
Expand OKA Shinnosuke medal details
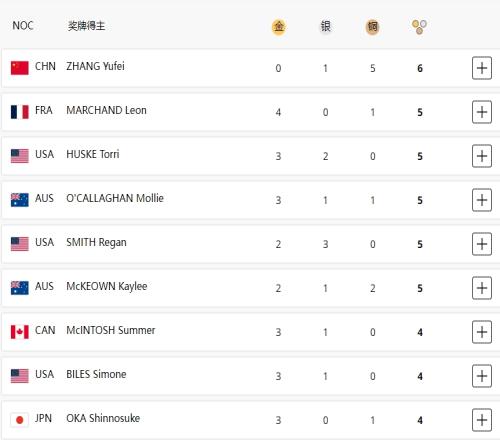482,420
